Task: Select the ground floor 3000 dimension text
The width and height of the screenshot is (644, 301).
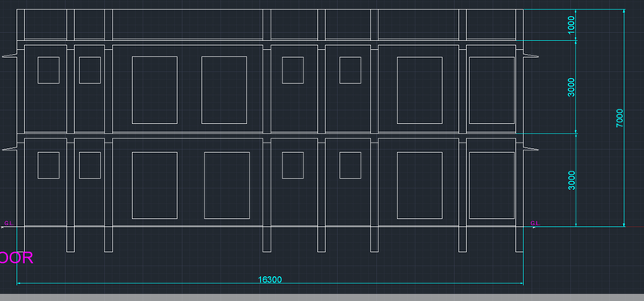Action: click(x=572, y=180)
